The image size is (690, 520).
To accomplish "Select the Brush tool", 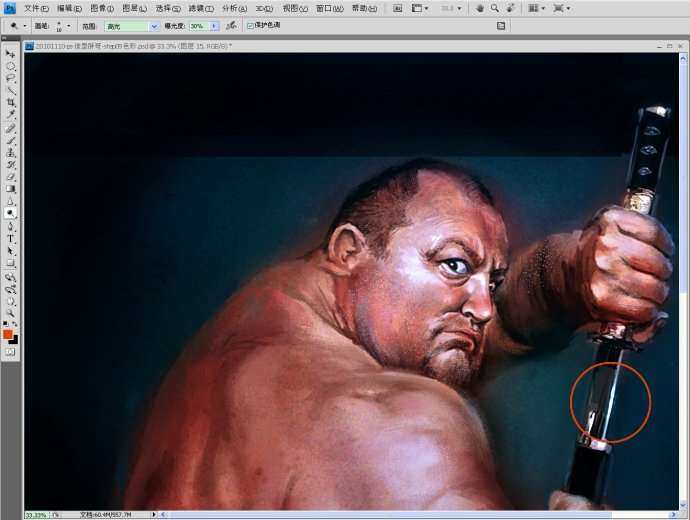I will [10, 141].
